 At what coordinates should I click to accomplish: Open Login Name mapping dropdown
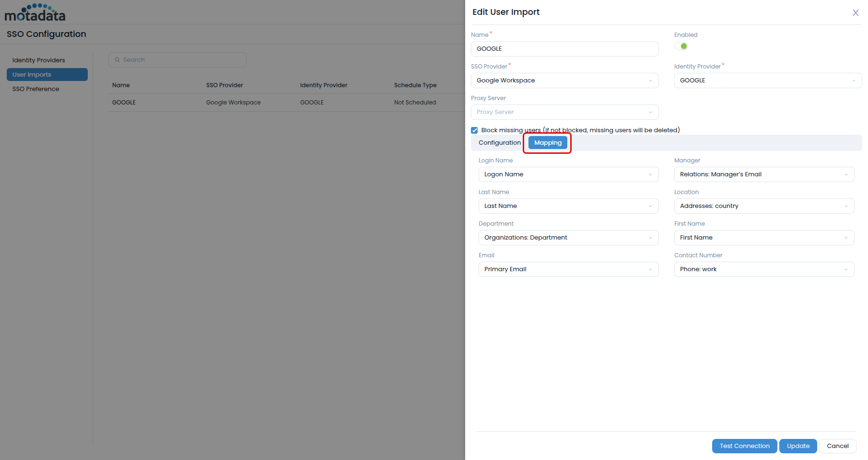click(568, 174)
